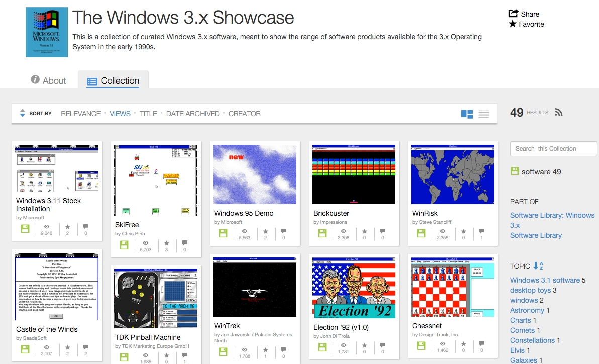This screenshot has height=364, width=599.
Task: Click Windows 95 Demo comments icon
Action: tap(283, 231)
